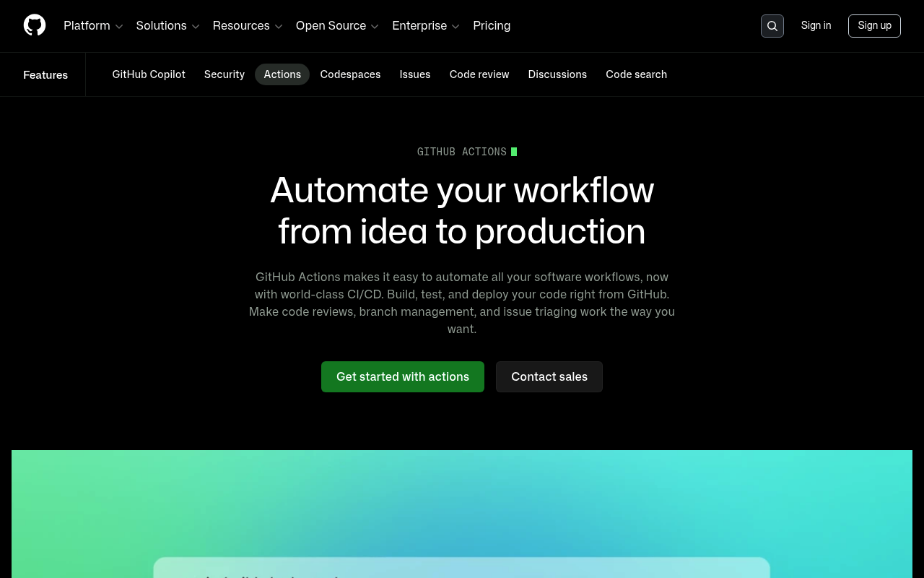Click Get started with actions button
924x578 pixels.
(403, 376)
